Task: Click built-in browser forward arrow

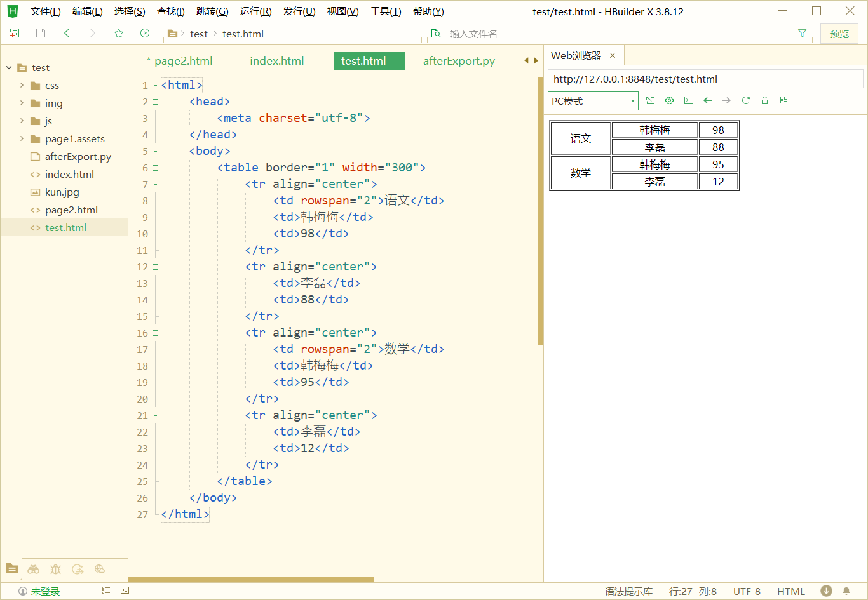Action: pos(726,100)
